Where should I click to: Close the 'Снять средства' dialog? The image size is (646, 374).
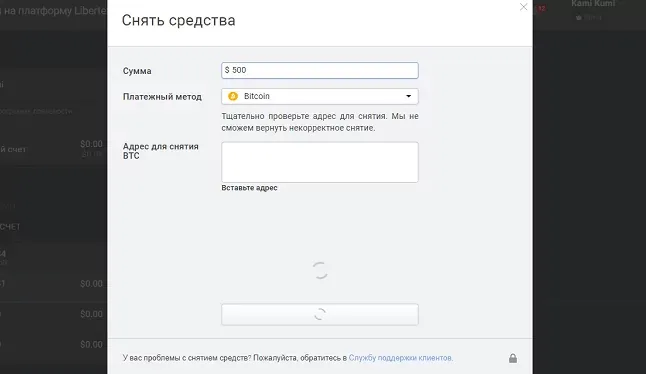click(x=523, y=7)
